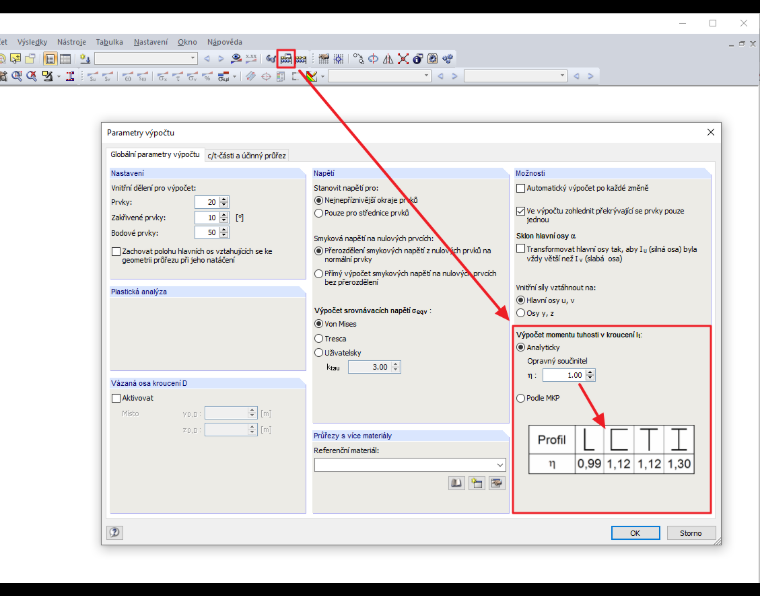Screen dimensions: 760x596
Task: Click Prvky value stepper arrows
Action: [x=223, y=202]
